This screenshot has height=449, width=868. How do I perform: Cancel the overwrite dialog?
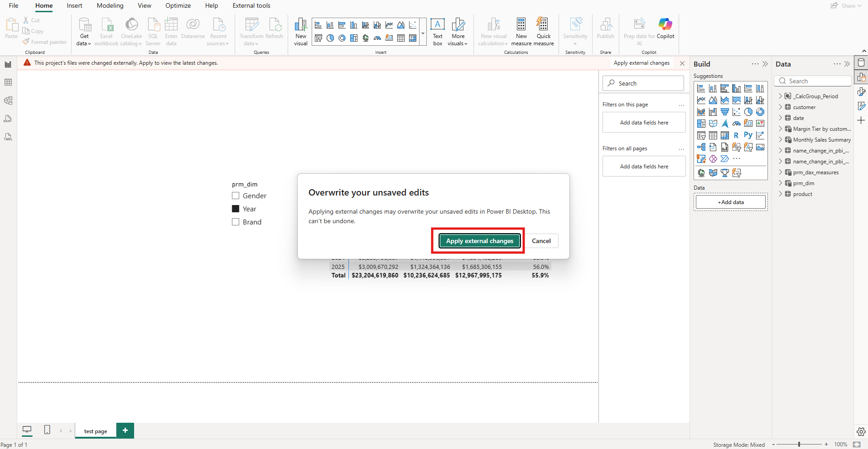click(x=541, y=241)
